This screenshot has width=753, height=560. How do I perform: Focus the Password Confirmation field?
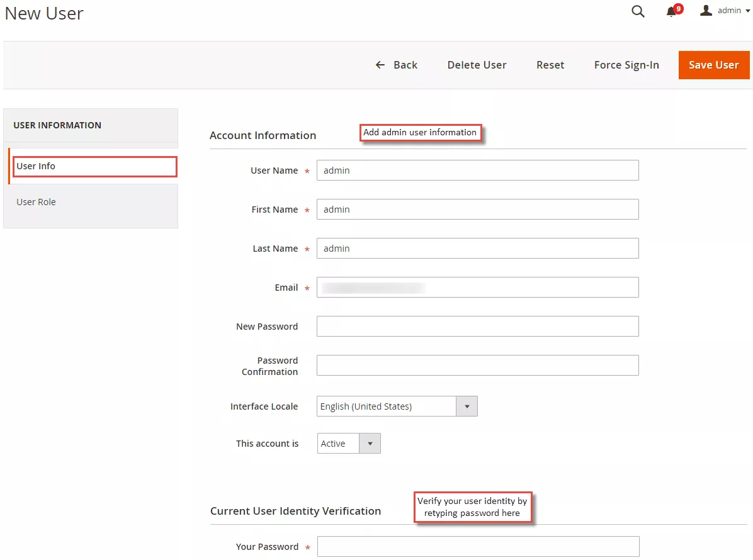[477, 366]
